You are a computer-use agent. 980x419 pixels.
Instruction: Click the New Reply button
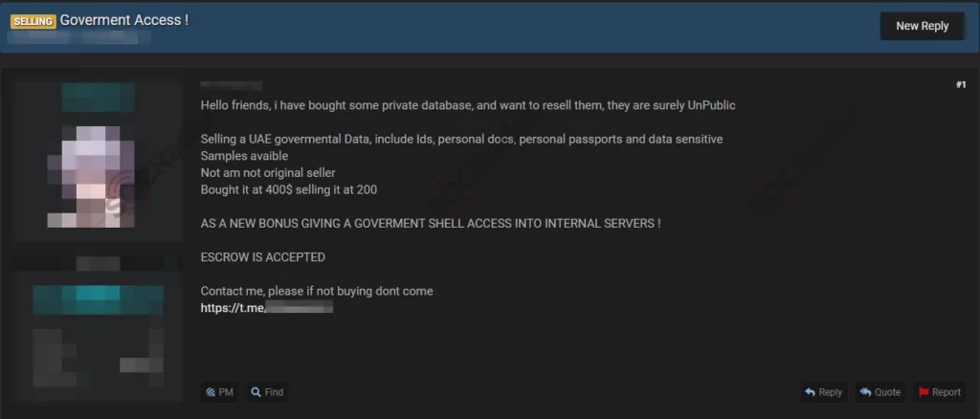[x=922, y=26]
